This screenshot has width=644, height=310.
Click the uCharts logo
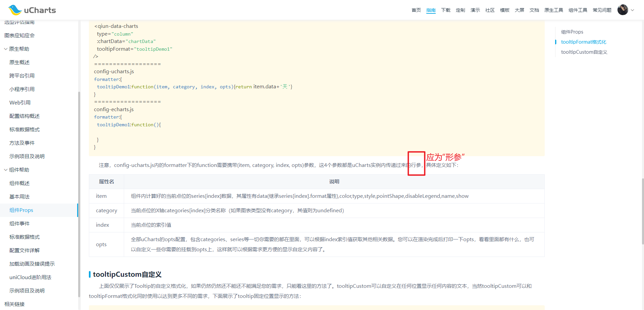pyautogui.click(x=31, y=10)
